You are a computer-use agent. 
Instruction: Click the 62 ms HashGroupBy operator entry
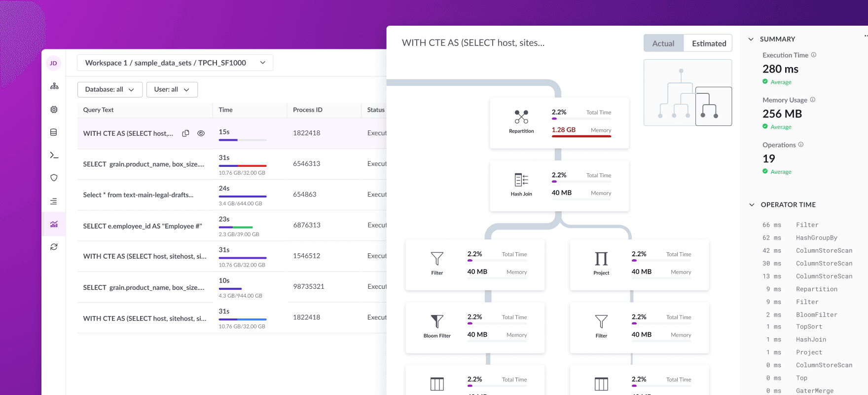[x=799, y=237]
